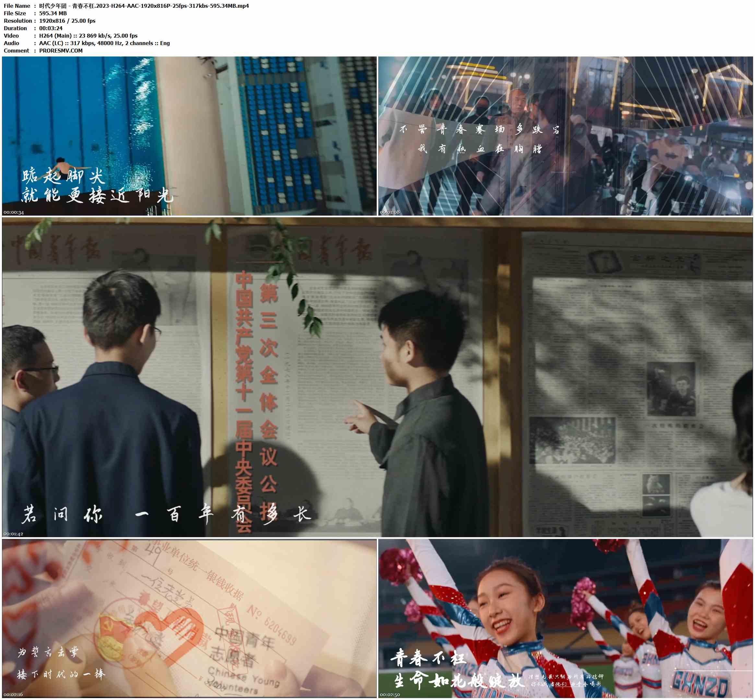
Task: Click the File Name label
Action: [x=17, y=6]
